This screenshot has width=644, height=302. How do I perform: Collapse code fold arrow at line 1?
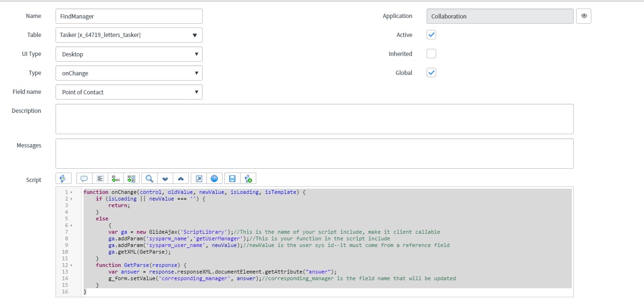tap(71, 192)
